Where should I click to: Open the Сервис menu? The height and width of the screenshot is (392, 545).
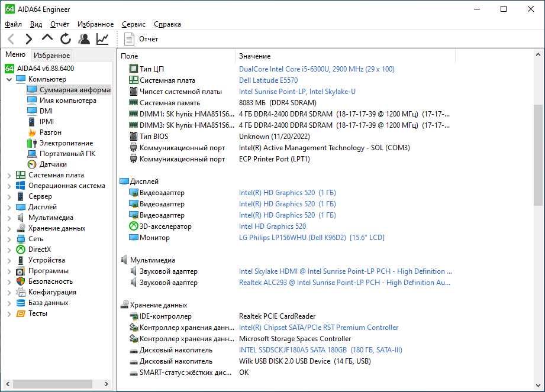(x=134, y=24)
